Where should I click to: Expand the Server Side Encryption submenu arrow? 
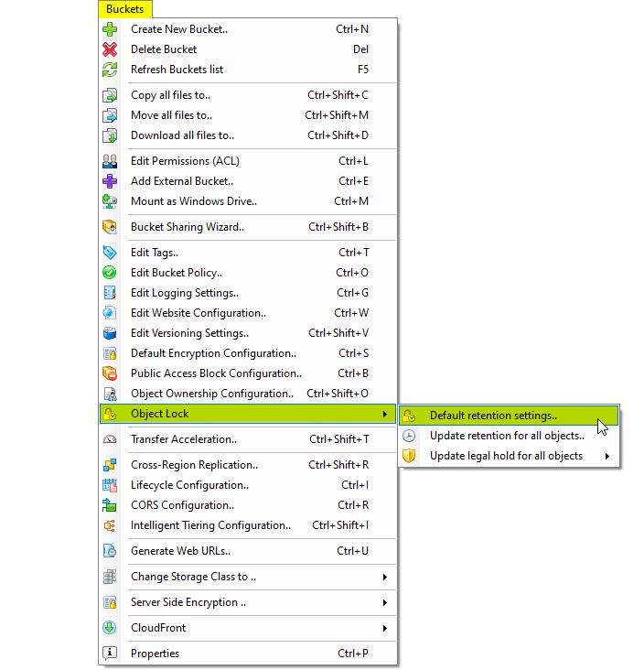[385, 602]
